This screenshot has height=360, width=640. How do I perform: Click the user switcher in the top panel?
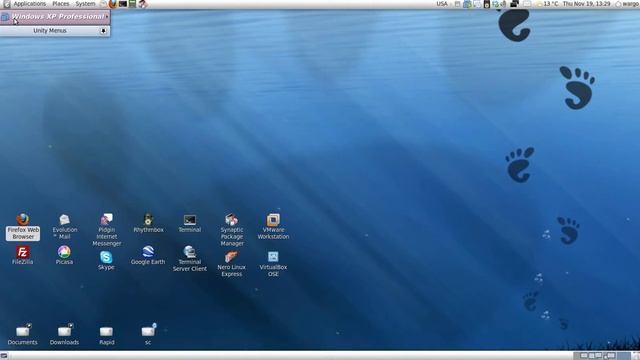coord(627,4)
